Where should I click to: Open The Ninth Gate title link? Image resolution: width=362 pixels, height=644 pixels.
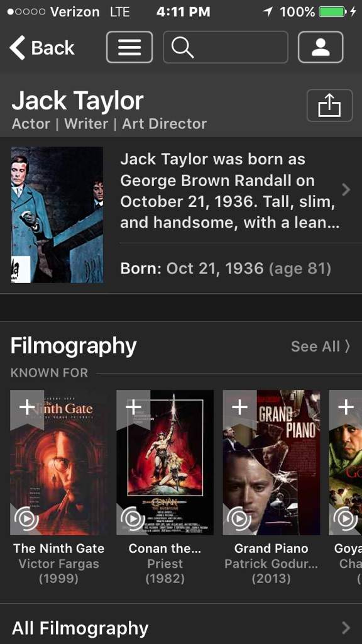point(58,548)
